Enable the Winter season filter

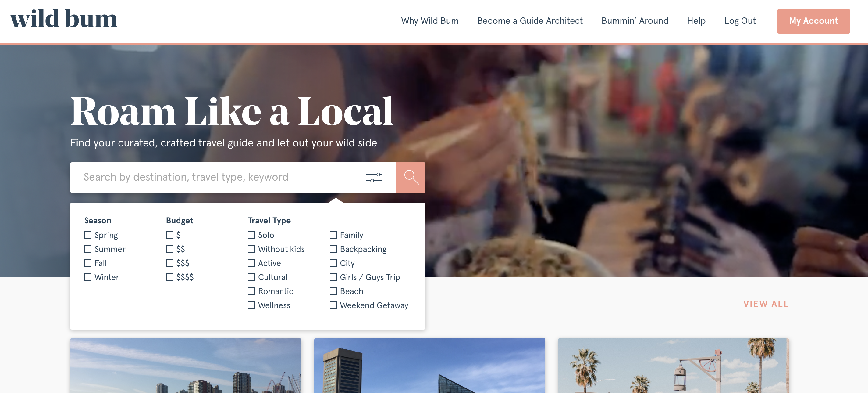click(x=87, y=277)
